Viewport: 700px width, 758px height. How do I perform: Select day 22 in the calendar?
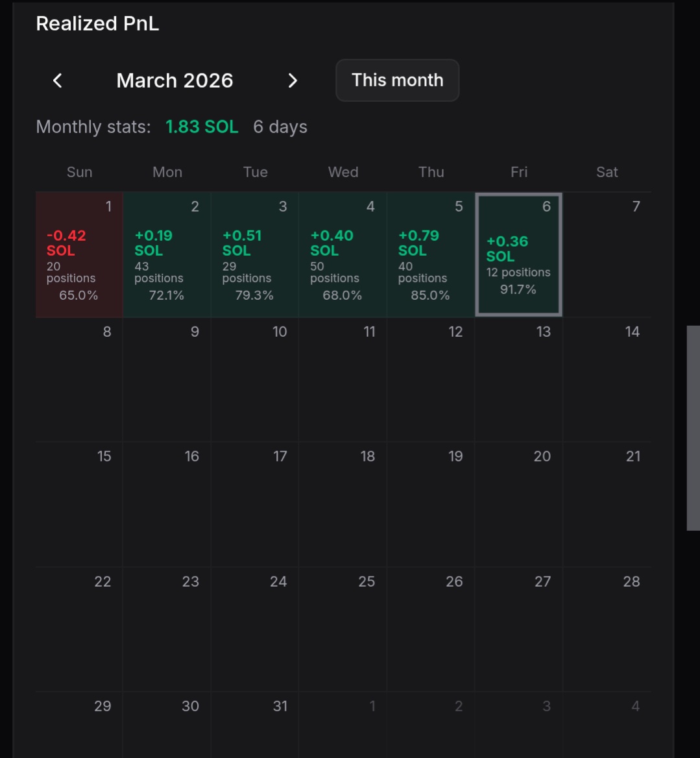(79, 630)
